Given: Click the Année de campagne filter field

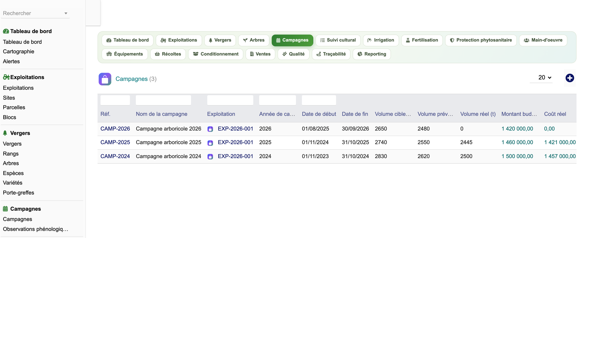Looking at the screenshot, I should coord(278,100).
